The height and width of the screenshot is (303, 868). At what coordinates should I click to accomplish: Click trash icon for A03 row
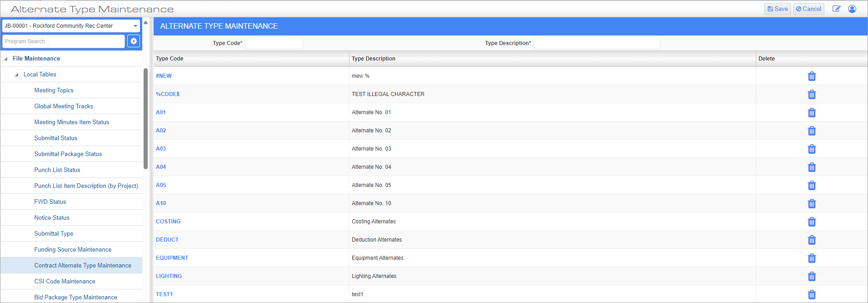[812, 149]
